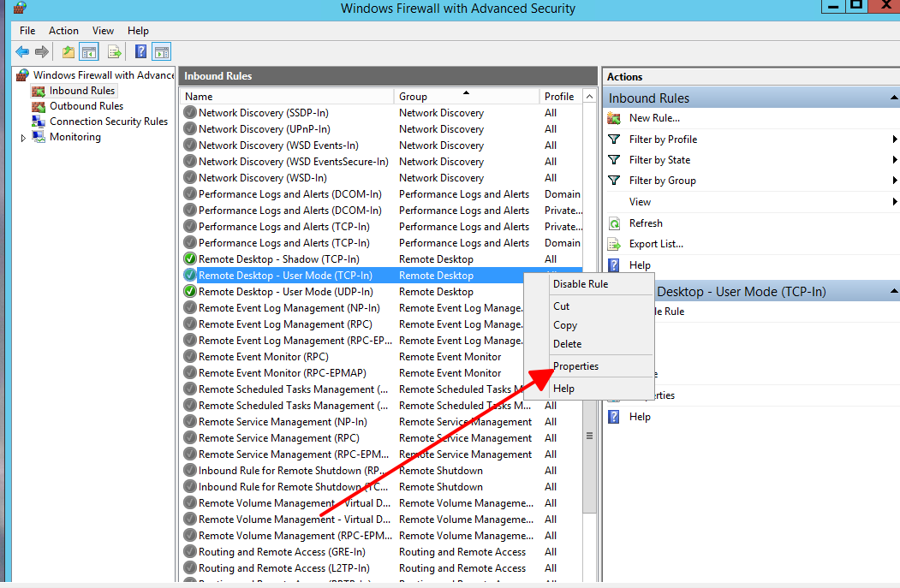Click the root Windows Firewall tree icon
Image resolution: width=900 pixels, height=588 pixels.
[22, 75]
